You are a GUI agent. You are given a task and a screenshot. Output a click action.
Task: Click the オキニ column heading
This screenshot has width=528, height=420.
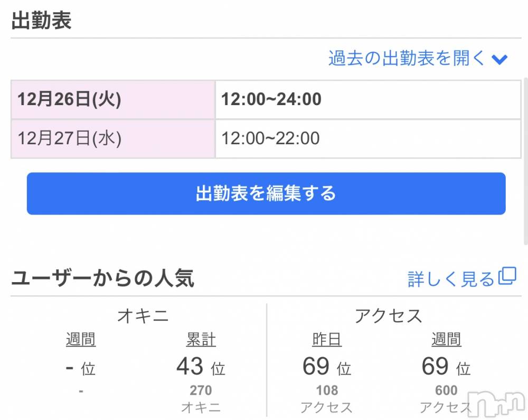click(143, 316)
